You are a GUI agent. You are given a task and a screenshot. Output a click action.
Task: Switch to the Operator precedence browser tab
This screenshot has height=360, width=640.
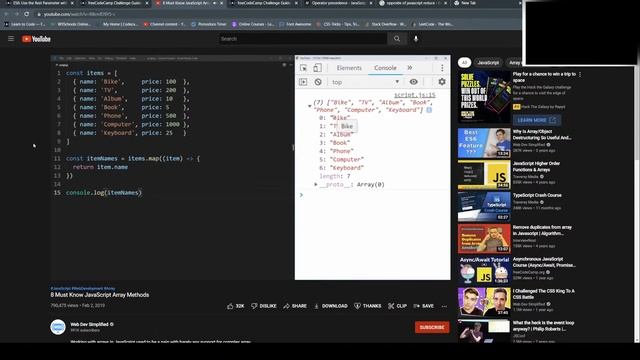pos(338,3)
